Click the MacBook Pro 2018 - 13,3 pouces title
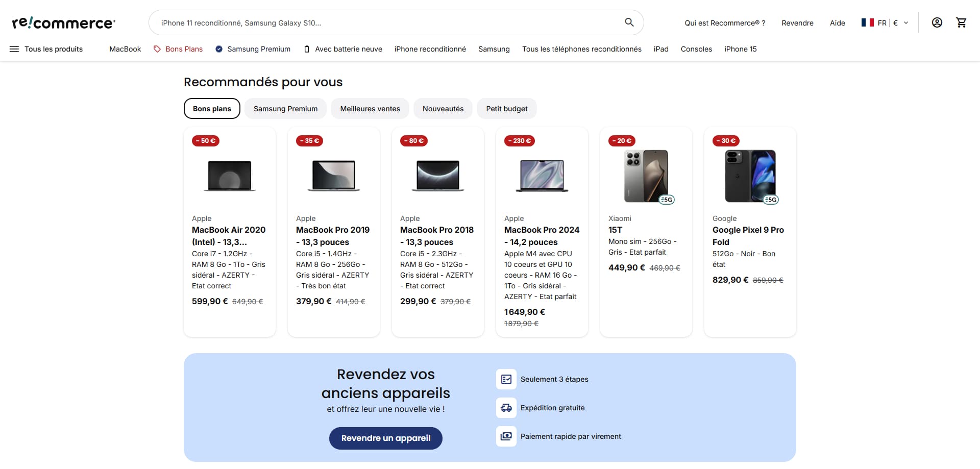The height and width of the screenshot is (469, 980). [437, 236]
